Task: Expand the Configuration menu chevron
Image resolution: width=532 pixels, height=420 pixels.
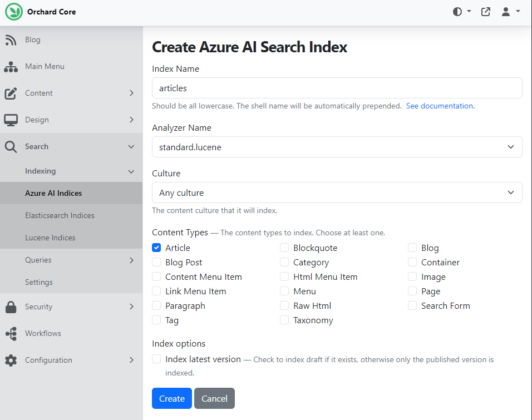Action: point(132,360)
